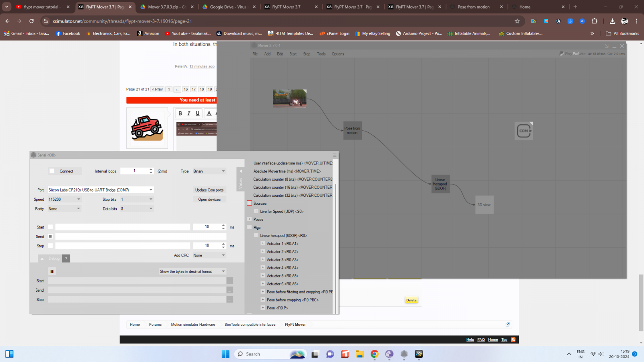Open the Port selection dropdown
Viewport: 644px width, 362px height.
(151, 190)
